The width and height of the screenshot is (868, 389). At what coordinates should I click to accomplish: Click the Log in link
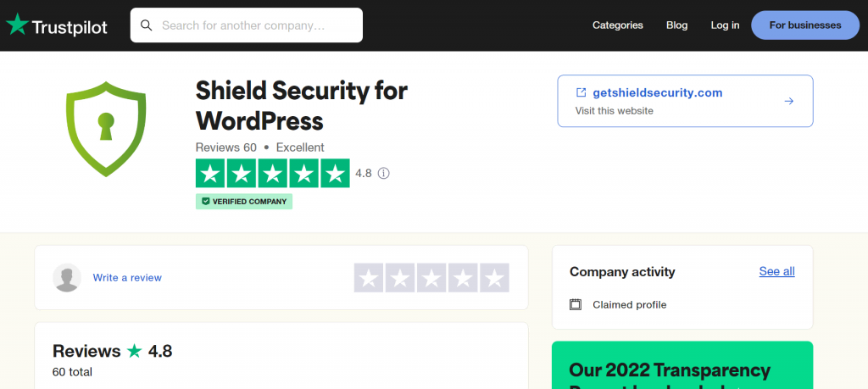[x=725, y=25]
